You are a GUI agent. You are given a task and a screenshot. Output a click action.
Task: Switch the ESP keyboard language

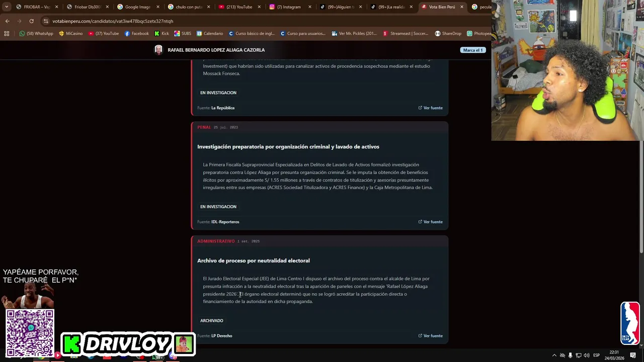pos(597,355)
